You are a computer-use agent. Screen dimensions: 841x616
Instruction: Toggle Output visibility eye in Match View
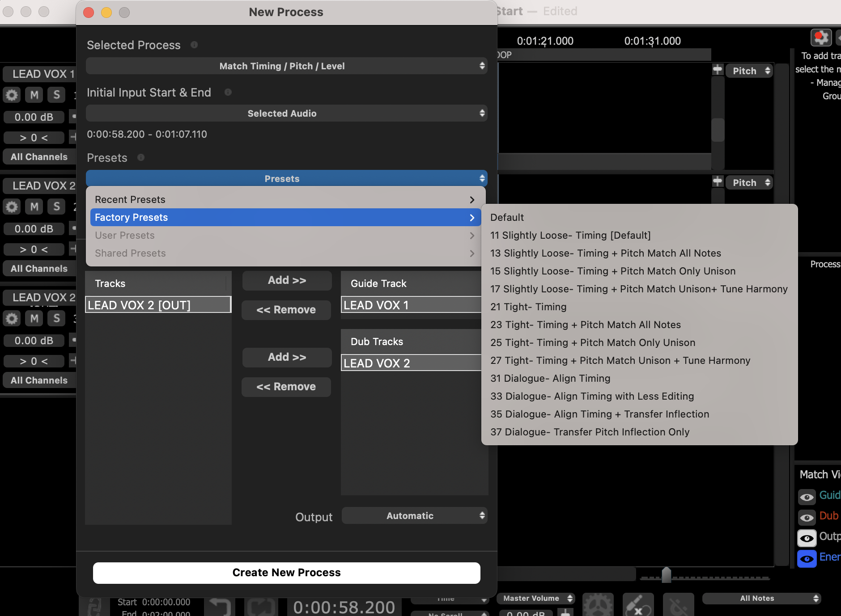tap(807, 538)
